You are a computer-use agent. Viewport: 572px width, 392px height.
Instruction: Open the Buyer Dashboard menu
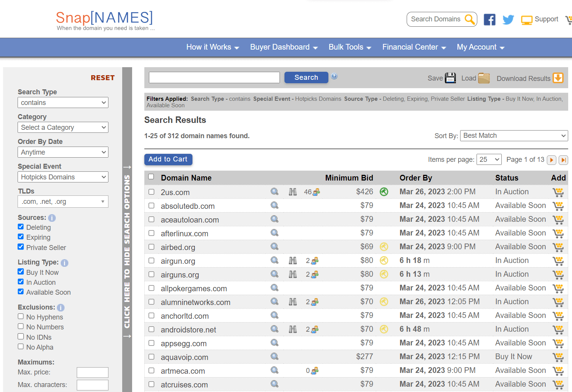284,47
